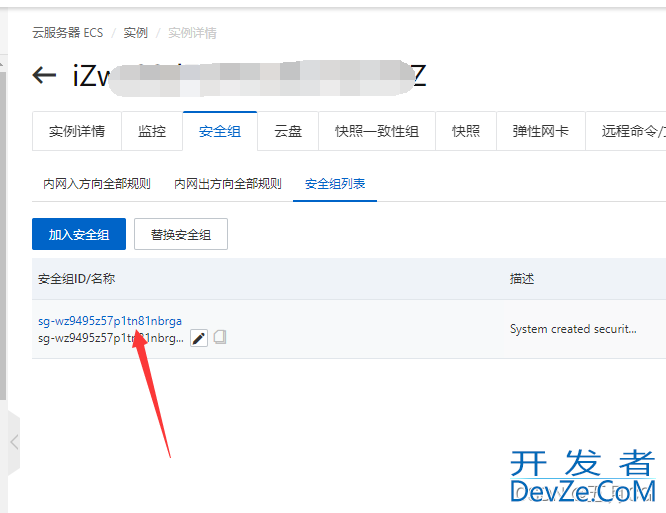This screenshot has width=666, height=513.
Task: Click the 安全组ID/名称 column header
Action: (x=76, y=279)
